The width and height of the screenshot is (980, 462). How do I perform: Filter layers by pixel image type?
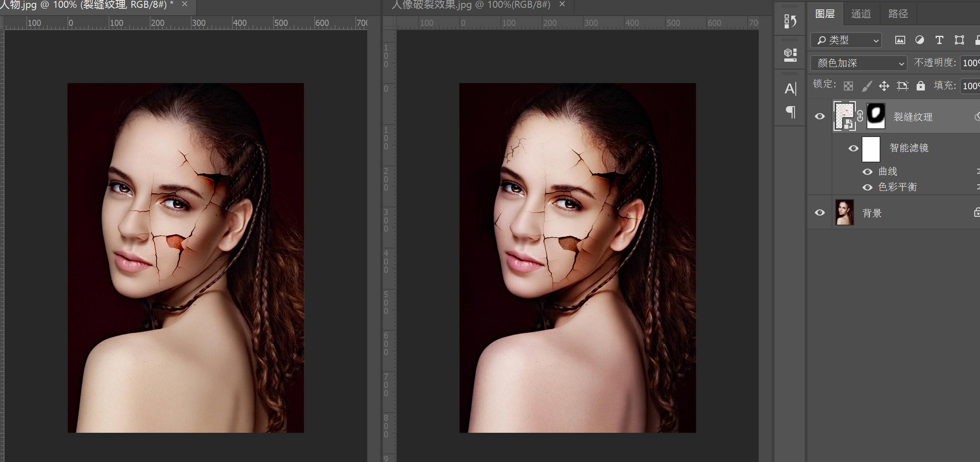900,40
